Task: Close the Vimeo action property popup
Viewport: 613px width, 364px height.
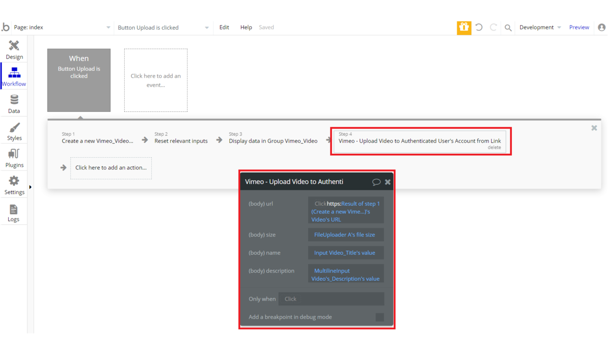Action: tap(388, 182)
